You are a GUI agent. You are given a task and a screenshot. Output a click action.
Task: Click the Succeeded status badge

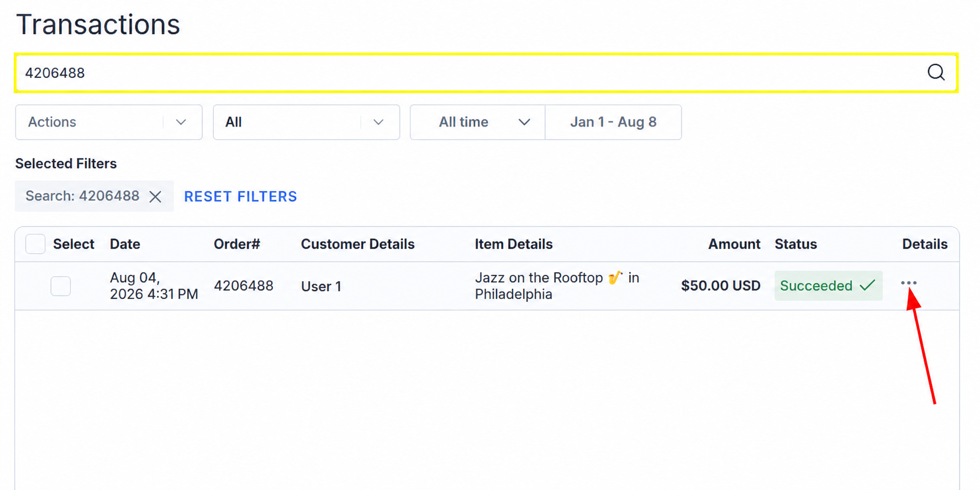coord(828,286)
